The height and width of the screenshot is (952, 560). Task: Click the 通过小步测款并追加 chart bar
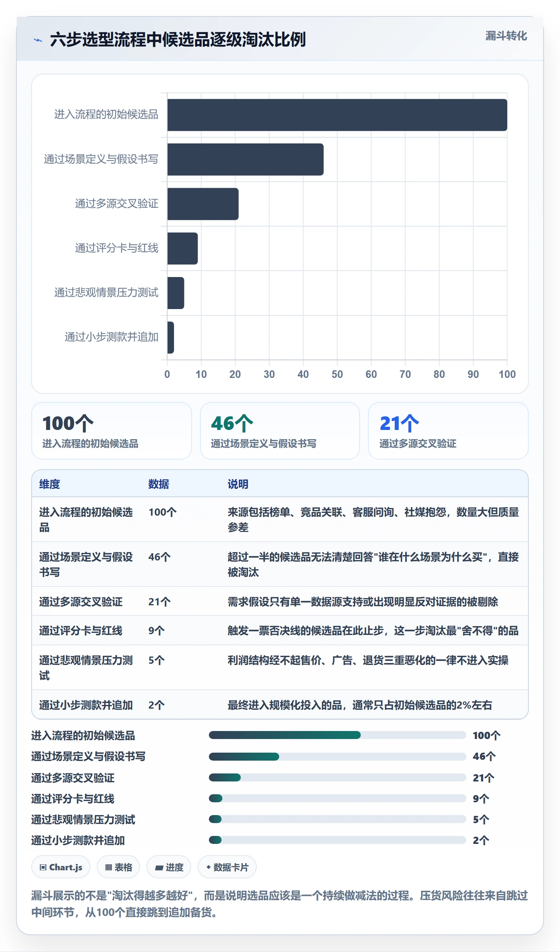click(x=170, y=337)
